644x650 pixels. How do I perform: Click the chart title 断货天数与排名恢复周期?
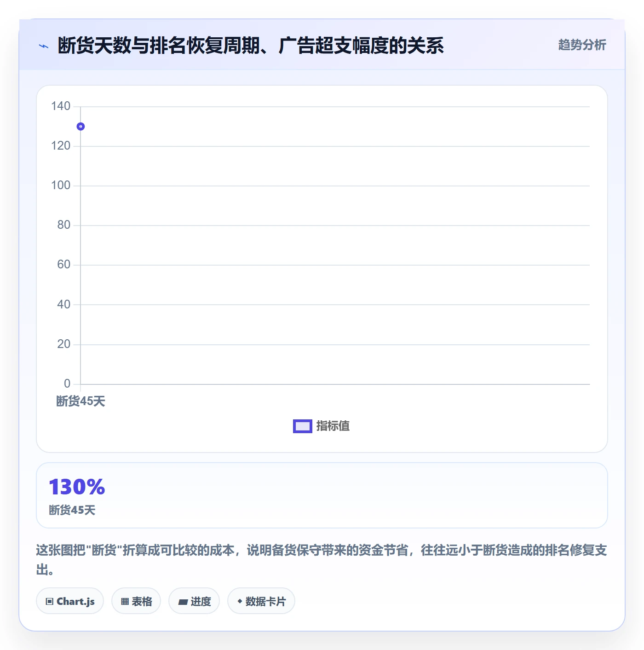coord(251,46)
